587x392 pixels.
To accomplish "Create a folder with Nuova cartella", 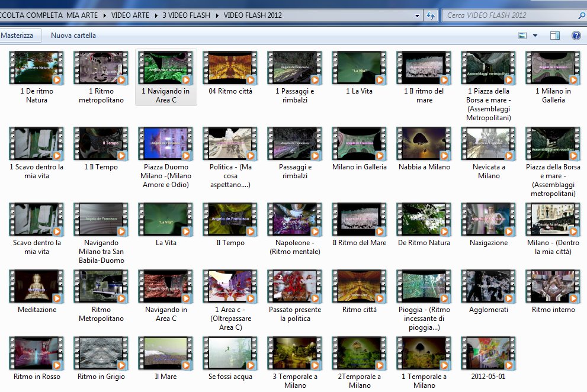I will pyautogui.click(x=73, y=36).
